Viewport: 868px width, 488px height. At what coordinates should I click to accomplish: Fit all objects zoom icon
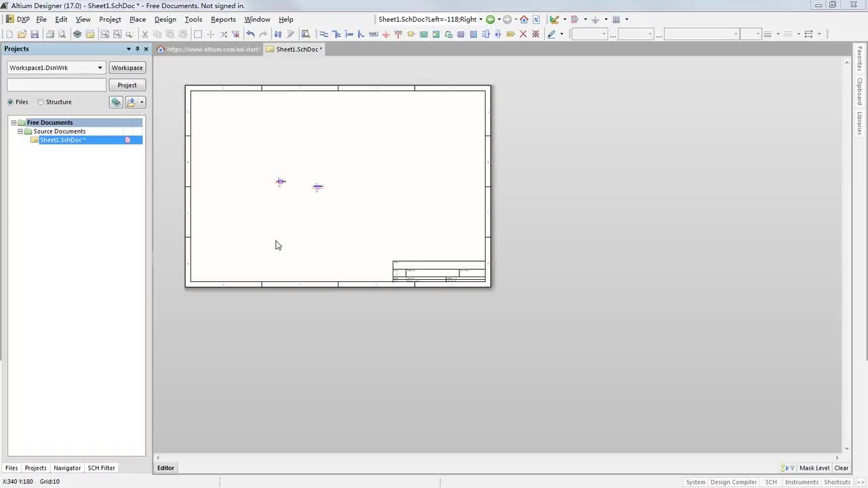pos(104,34)
